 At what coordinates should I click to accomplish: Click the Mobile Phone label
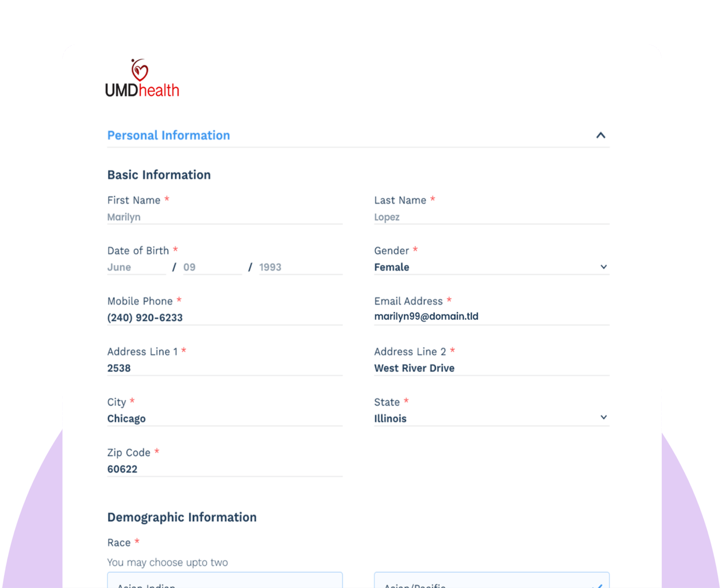(x=140, y=301)
